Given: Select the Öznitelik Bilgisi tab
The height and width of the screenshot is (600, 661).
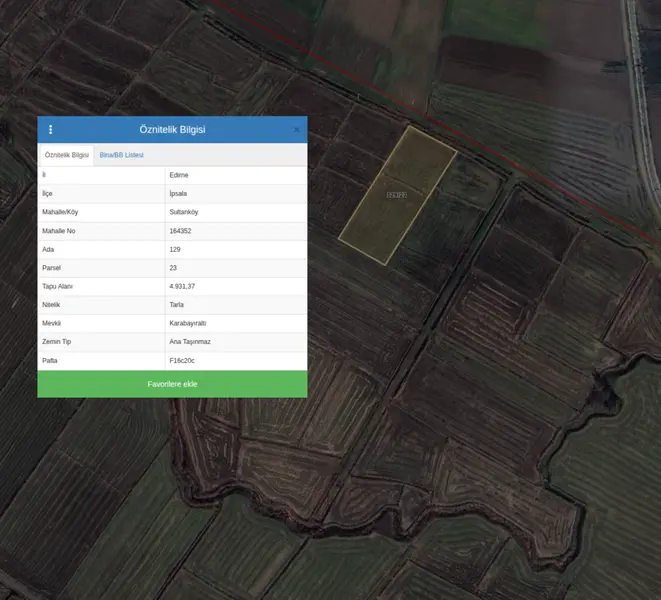Looking at the screenshot, I should pos(67,155).
